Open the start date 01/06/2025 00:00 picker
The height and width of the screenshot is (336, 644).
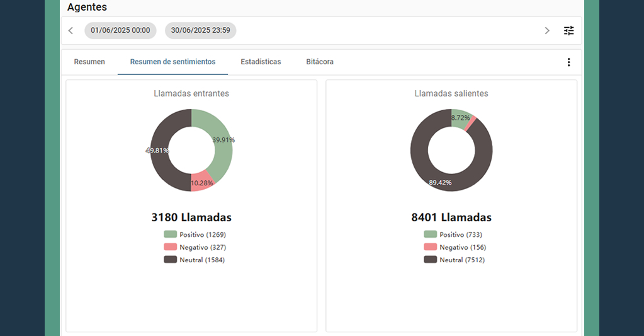coord(120,30)
